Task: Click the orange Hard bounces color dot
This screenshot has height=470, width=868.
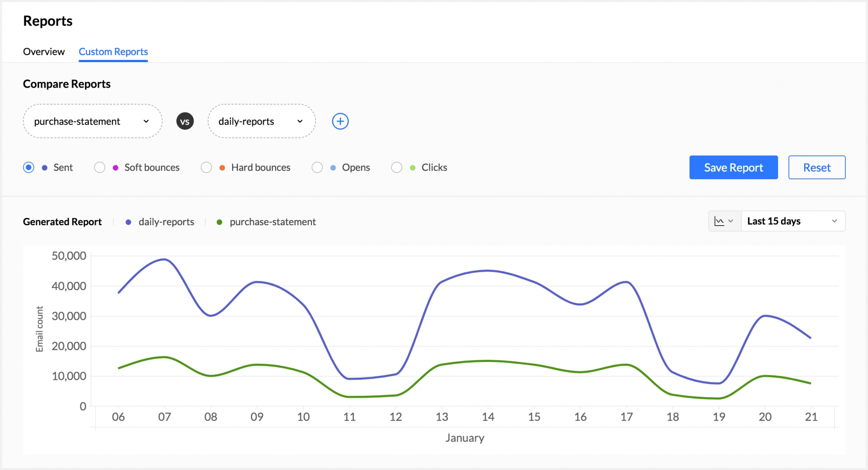Action: [222, 168]
